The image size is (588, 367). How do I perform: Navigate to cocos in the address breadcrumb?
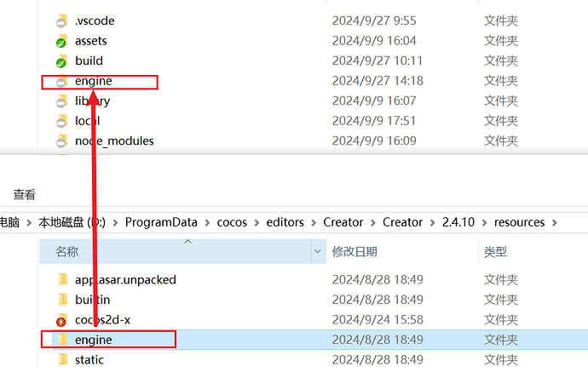[230, 222]
